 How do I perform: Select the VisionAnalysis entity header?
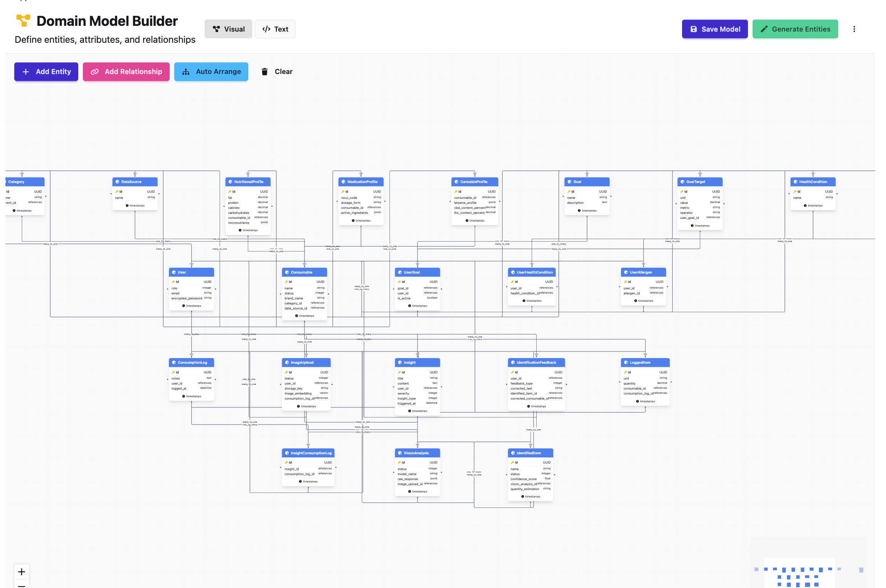[x=417, y=453]
